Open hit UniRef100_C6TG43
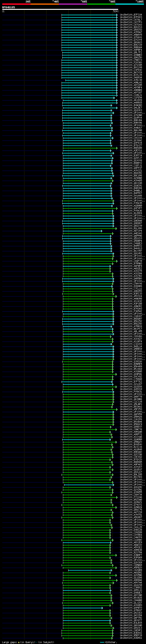The width and height of the screenshot is (146, 644). click(x=131, y=25)
